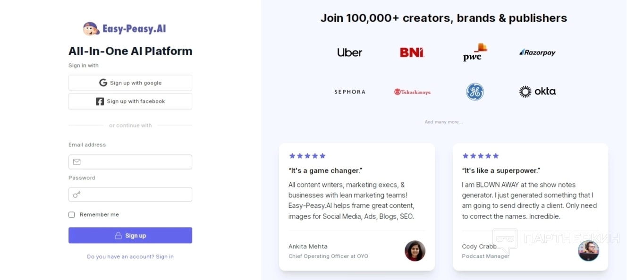This screenshot has width=644, height=280.
Task: Click the Sephora logo
Action: 349,92
